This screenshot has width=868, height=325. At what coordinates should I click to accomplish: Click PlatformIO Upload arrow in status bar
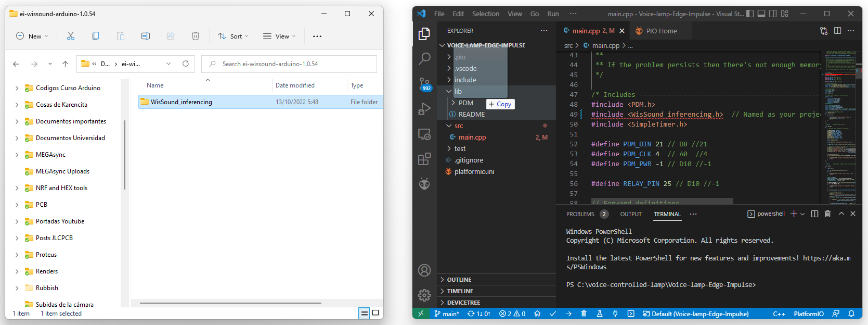pyautogui.click(x=568, y=314)
